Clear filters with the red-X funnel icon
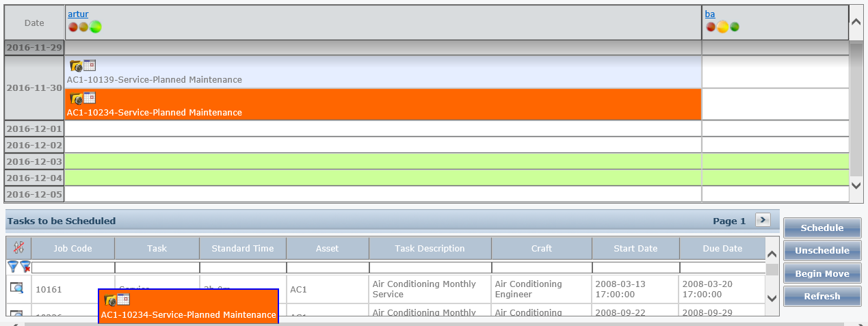Screen dimensions: 868x326 [x=25, y=267]
